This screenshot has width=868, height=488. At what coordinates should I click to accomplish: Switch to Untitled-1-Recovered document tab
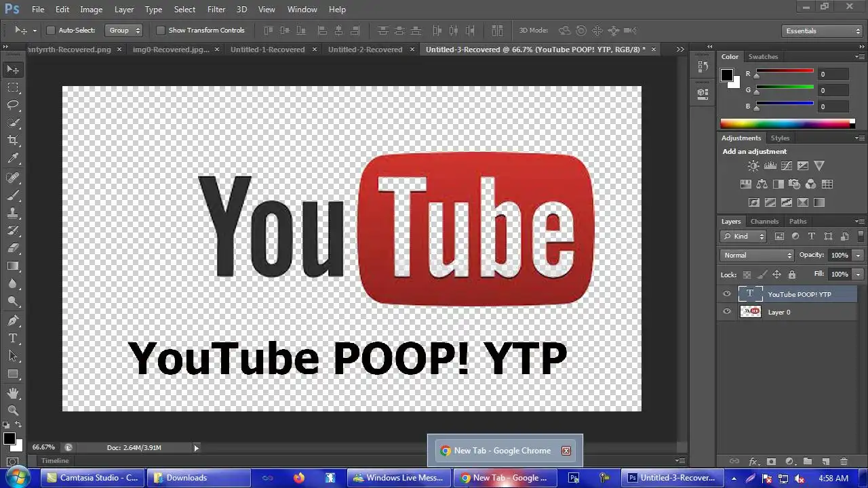(267, 49)
